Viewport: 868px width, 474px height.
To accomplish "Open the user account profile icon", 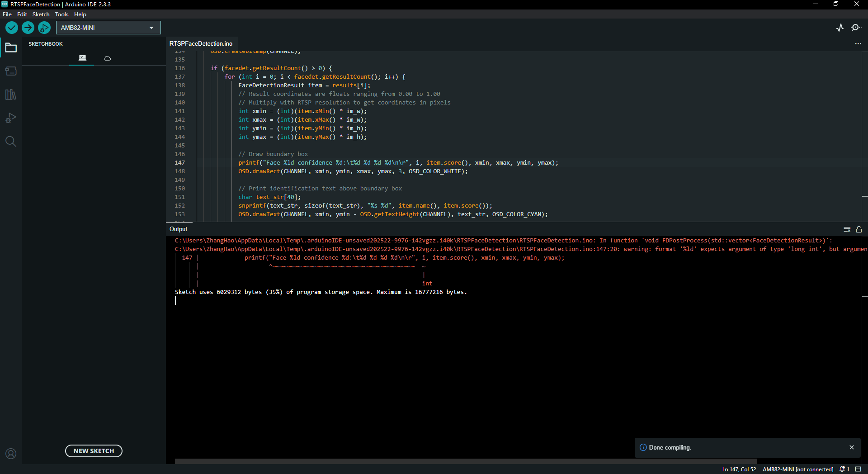I will (11, 454).
